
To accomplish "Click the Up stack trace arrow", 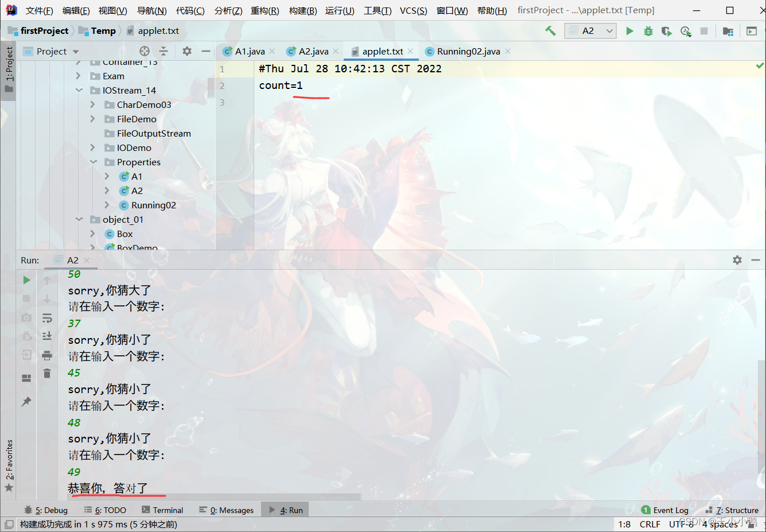I will point(47,280).
